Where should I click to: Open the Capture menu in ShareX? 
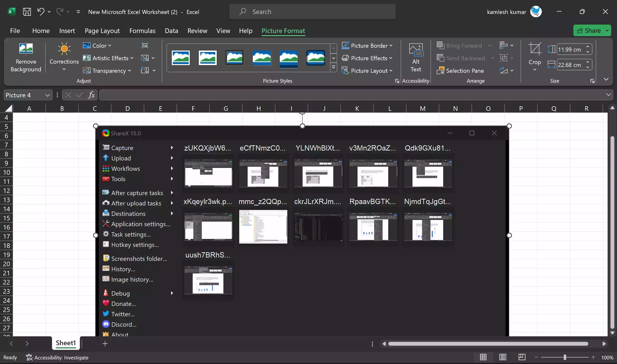coord(122,148)
